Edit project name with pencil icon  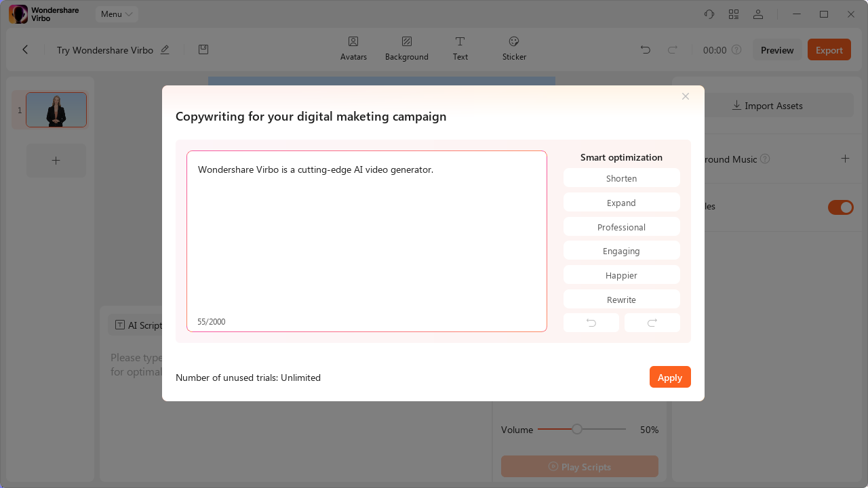point(165,49)
